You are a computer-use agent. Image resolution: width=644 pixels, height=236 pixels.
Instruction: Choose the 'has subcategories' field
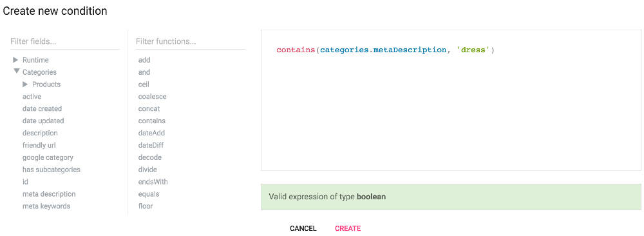pos(52,170)
